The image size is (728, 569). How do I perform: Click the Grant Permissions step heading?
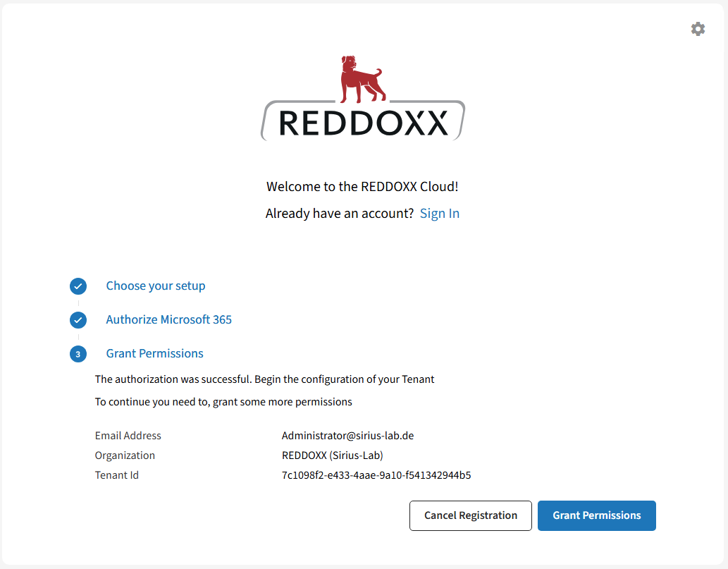(x=154, y=353)
